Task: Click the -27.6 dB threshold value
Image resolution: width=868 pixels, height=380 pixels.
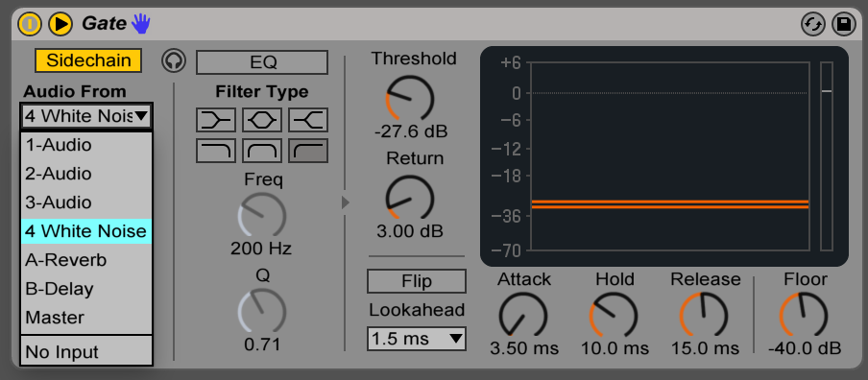Action: point(411,131)
